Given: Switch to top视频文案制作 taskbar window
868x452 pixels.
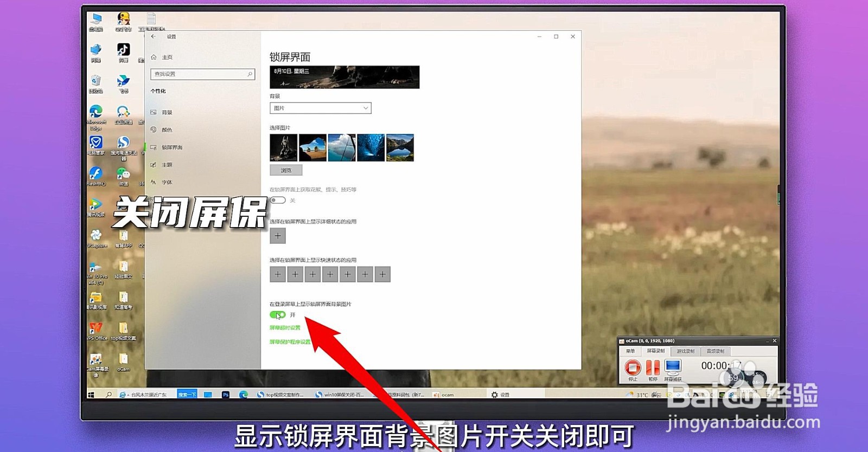Looking at the screenshot, I should coord(281,395).
